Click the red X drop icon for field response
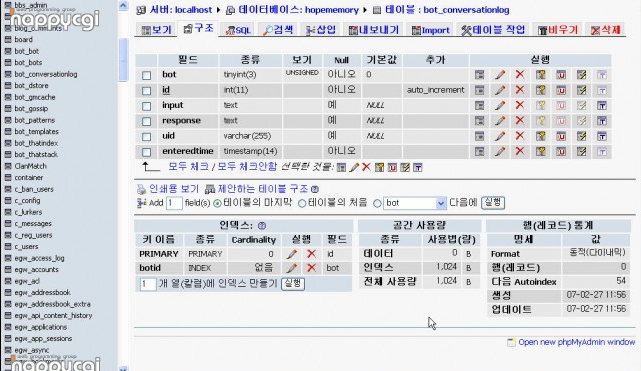 pyautogui.click(x=520, y=121)
